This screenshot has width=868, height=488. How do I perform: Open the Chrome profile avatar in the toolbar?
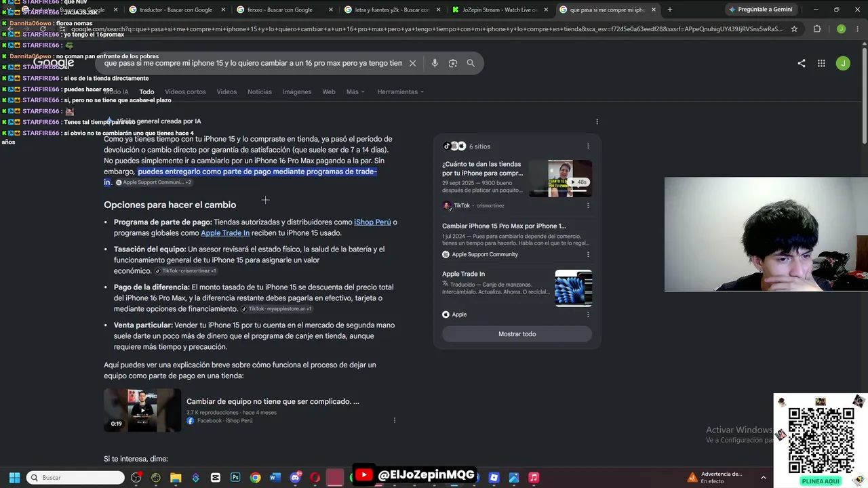click(x=841, y=29)
